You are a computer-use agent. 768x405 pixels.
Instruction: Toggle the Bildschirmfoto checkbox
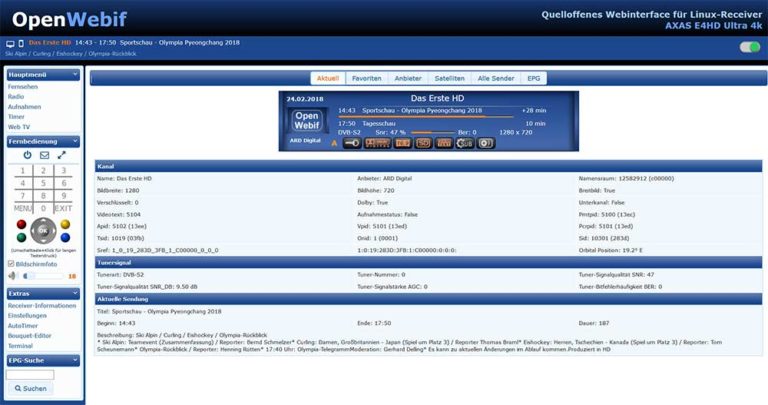[x=11, y=263]
